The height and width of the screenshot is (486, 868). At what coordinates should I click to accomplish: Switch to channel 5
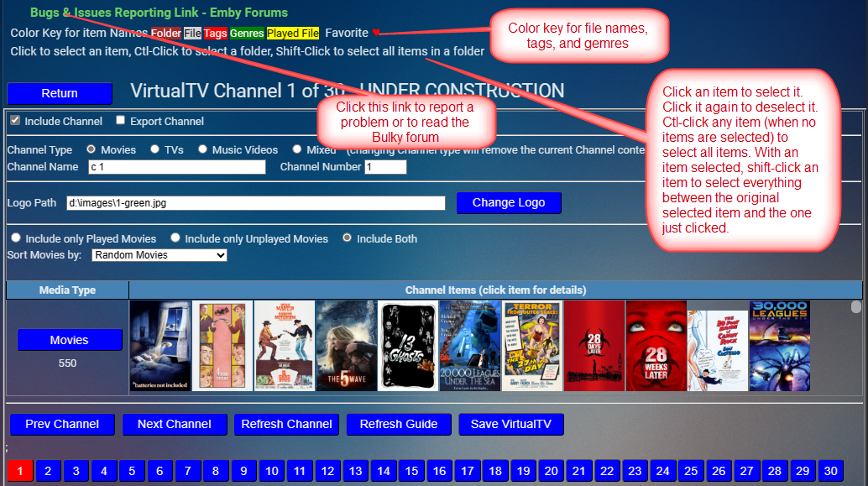point(132,471)
